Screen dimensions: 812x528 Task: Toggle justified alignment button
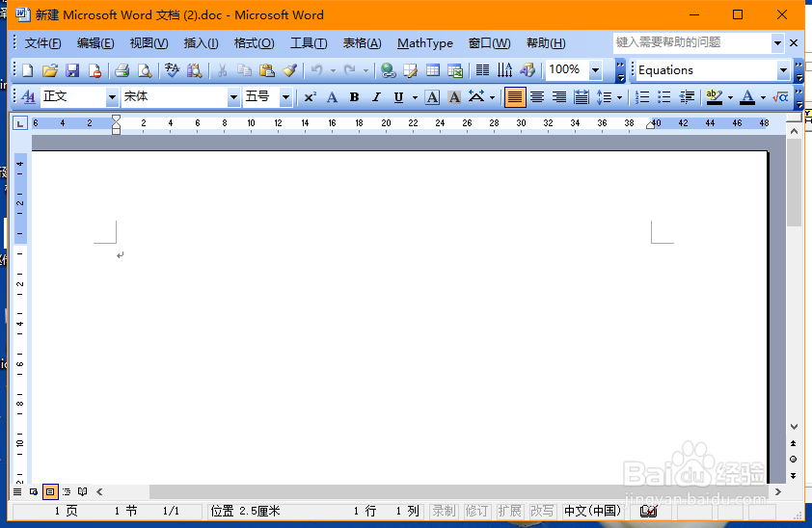515,97
